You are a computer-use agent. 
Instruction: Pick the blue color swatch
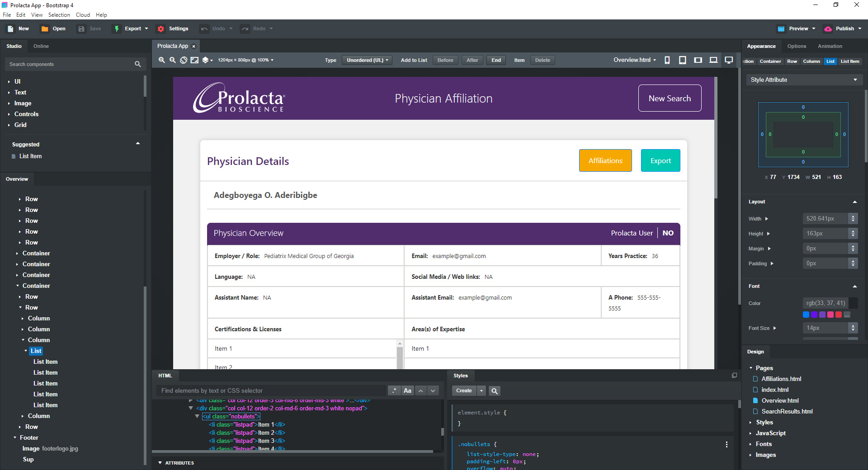pyautogui.click(x=806, y=315)
